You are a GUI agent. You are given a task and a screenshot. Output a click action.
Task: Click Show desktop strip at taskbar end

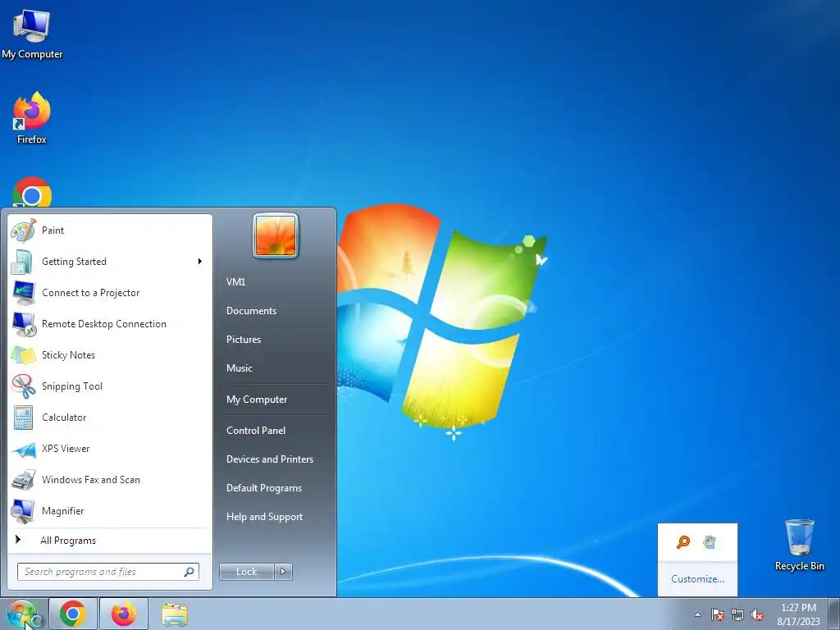pos(833,614)
